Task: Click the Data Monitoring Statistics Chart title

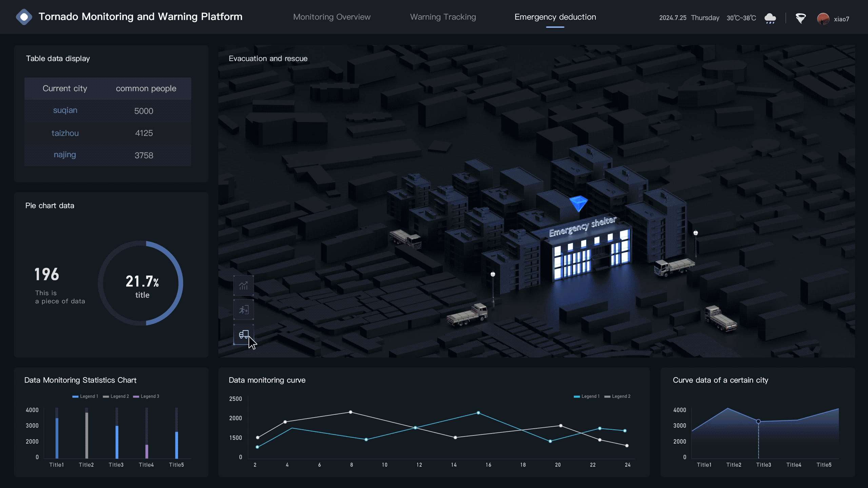Action: (x=80, y=380)
